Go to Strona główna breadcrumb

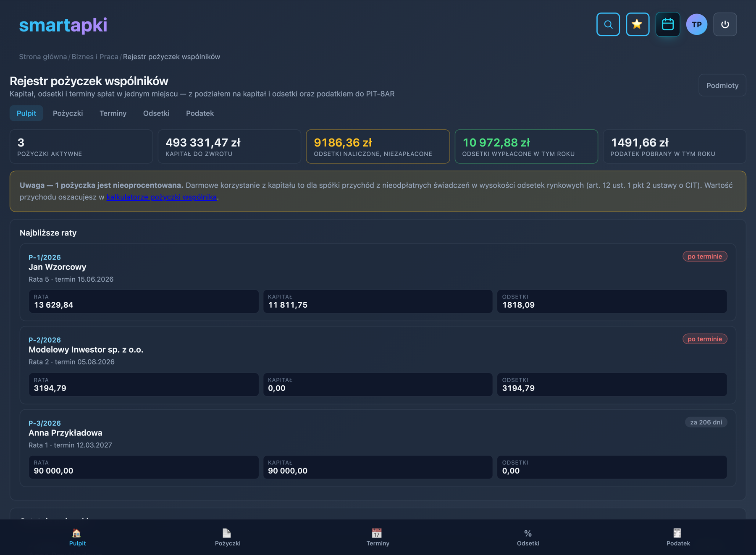(43, 57)
